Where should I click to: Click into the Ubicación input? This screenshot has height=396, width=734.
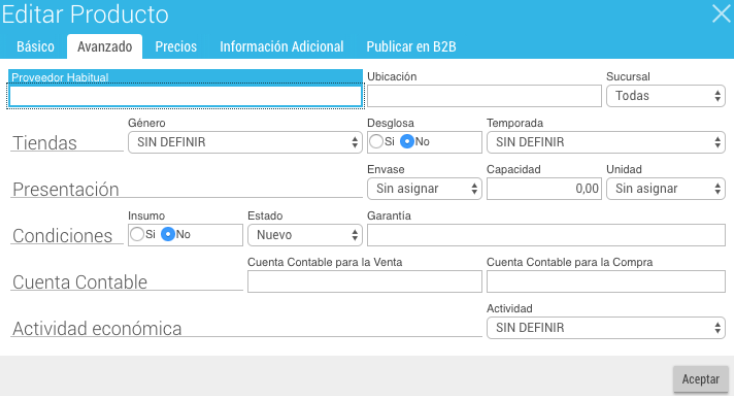pos(484,96)
